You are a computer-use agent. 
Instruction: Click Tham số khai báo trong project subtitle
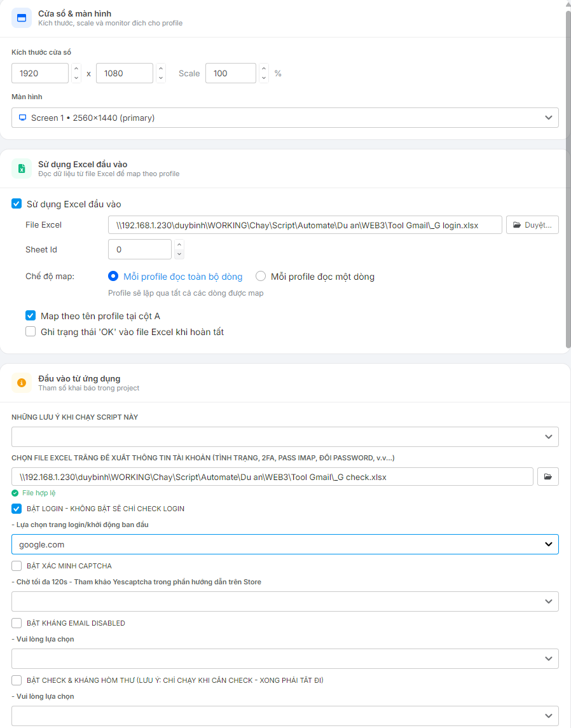pos(88,388)
